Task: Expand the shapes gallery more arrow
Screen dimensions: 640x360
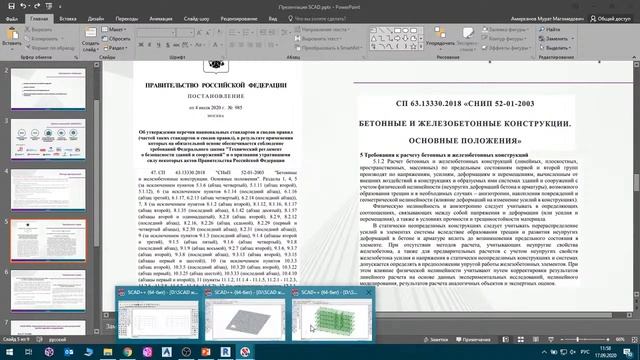Action: (421, 47)
